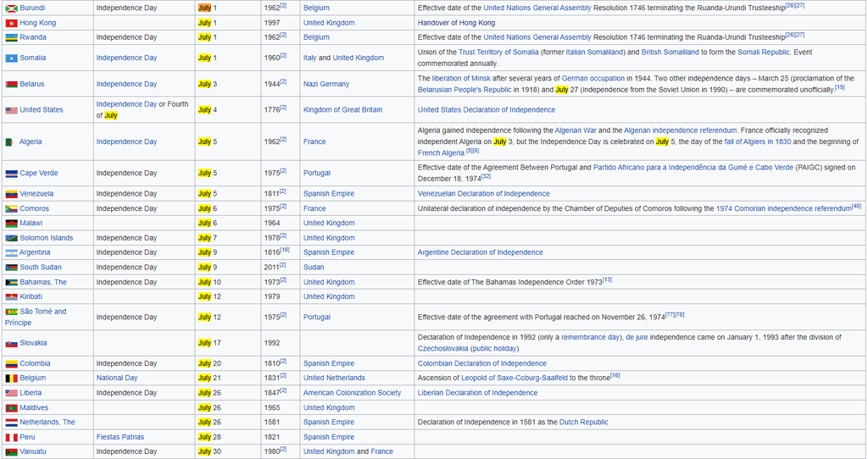Click the Kiribati flag icon
The width and height of the screenshot is (868, 459).
pyautogui.click(x=11, y=297)
